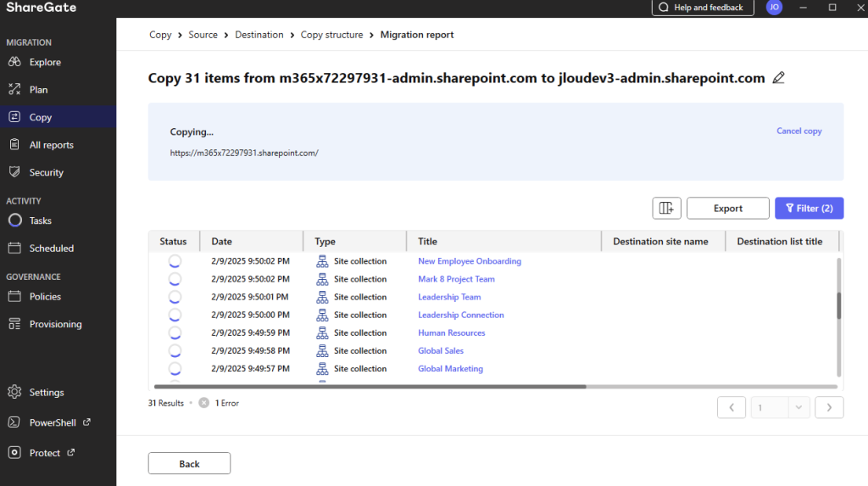Open All reports from sidebar
This screenshot has height=486, width=868.
(x=51, y=145)
